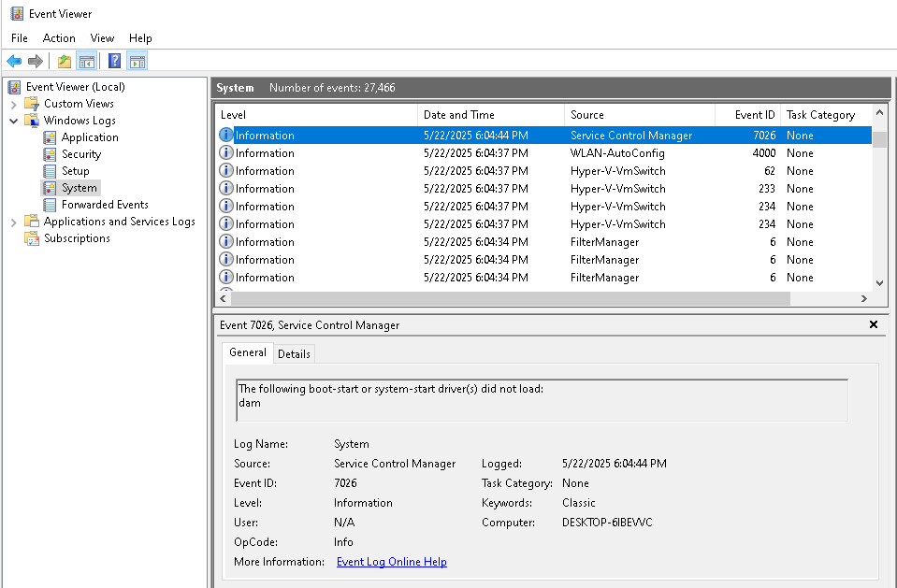
Task: Click the Forward arrow toolbar icon
Action: click(x=36, y=61)
